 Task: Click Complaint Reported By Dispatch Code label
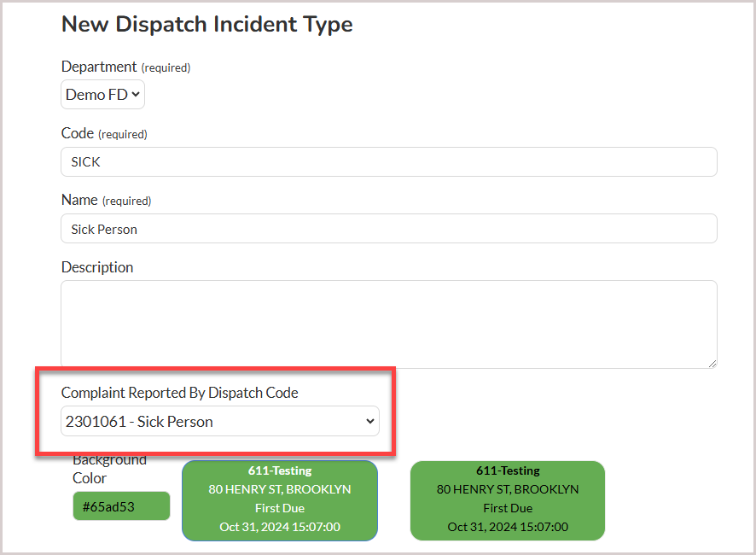(x=179, y=393)
